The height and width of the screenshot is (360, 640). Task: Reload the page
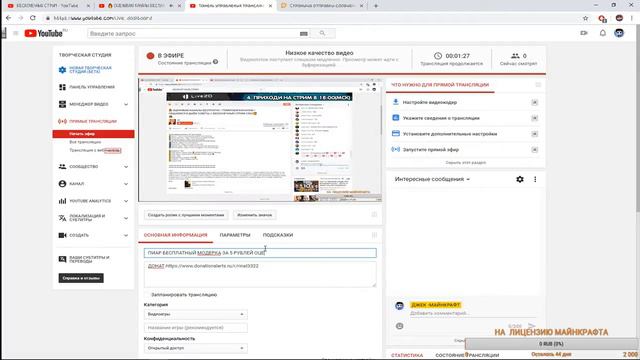(x=33, y=18)
